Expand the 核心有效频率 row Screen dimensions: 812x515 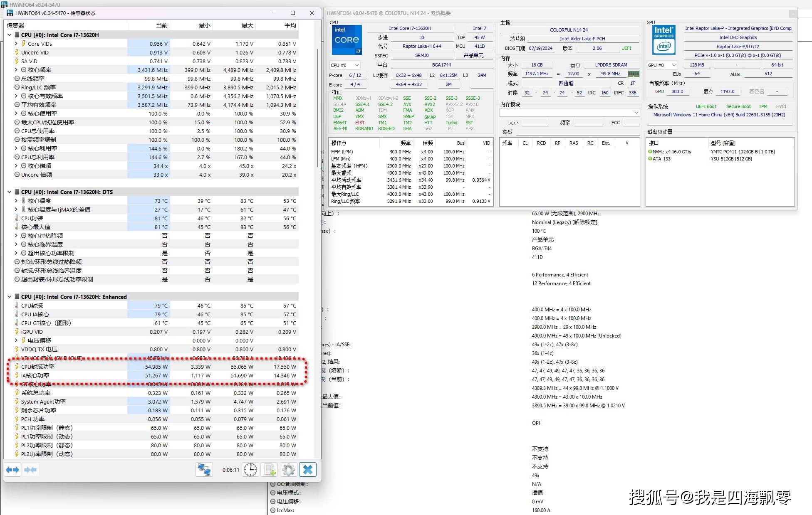[16, 96]
